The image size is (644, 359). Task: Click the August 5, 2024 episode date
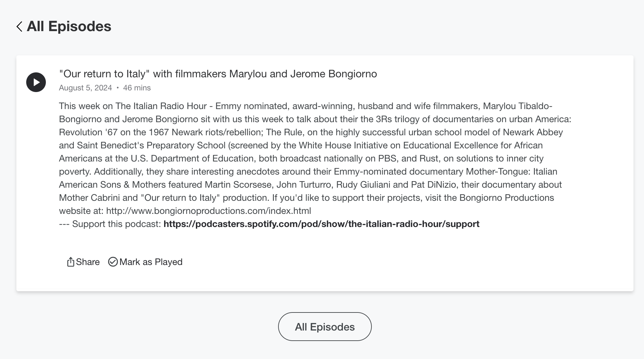[x=85, y=88]
